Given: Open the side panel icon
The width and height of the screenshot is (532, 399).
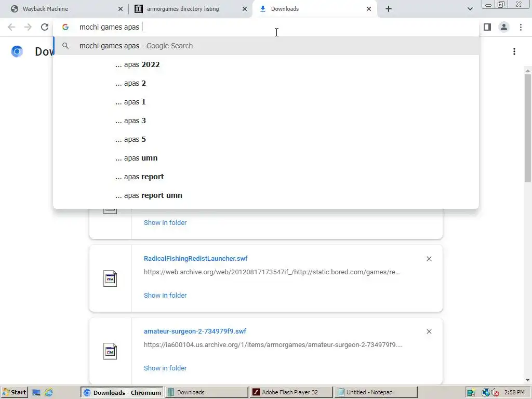Looking at the screenshot, I should tap(487, 27).
